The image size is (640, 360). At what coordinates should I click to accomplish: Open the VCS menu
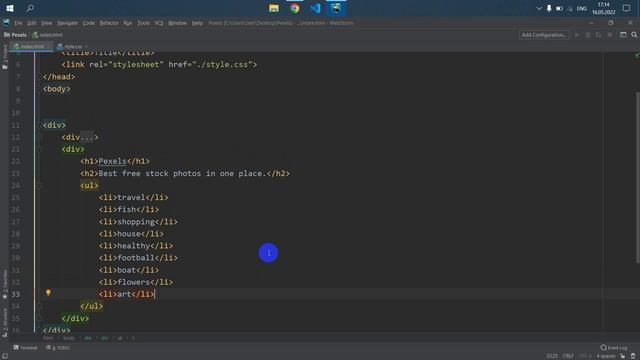(159, 23)
